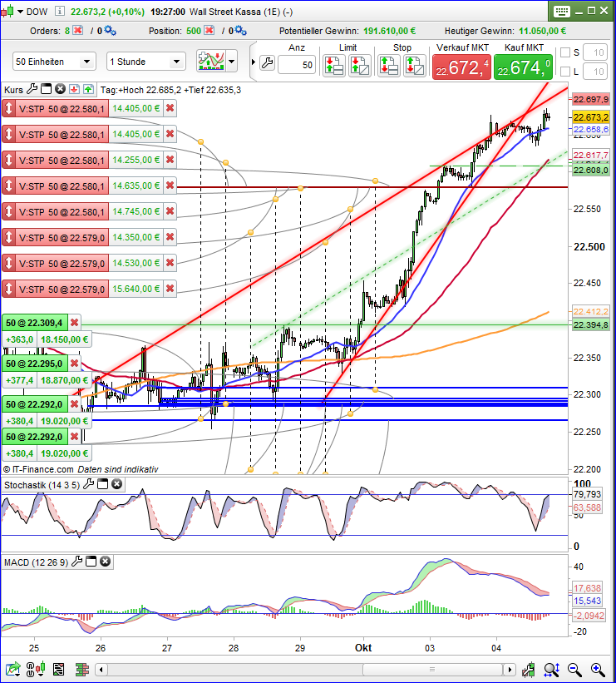Remove the MACD indicator panel
616x683 pixels.
[x=105, y=562]
